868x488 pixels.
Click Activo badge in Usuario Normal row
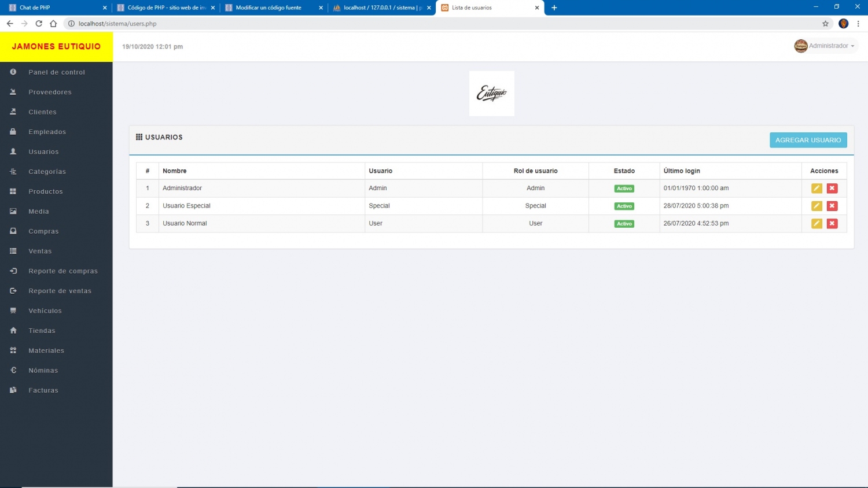[624, 223]
